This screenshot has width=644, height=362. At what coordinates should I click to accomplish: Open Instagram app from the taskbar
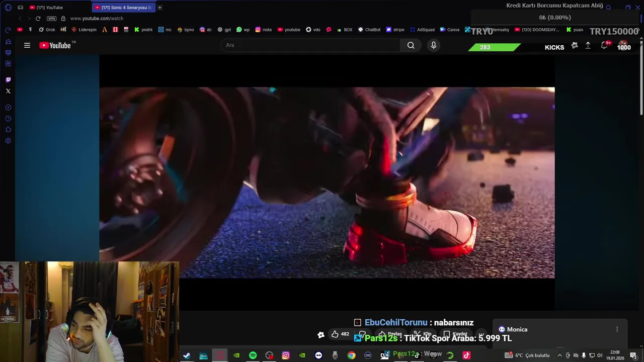coord(286,355)
